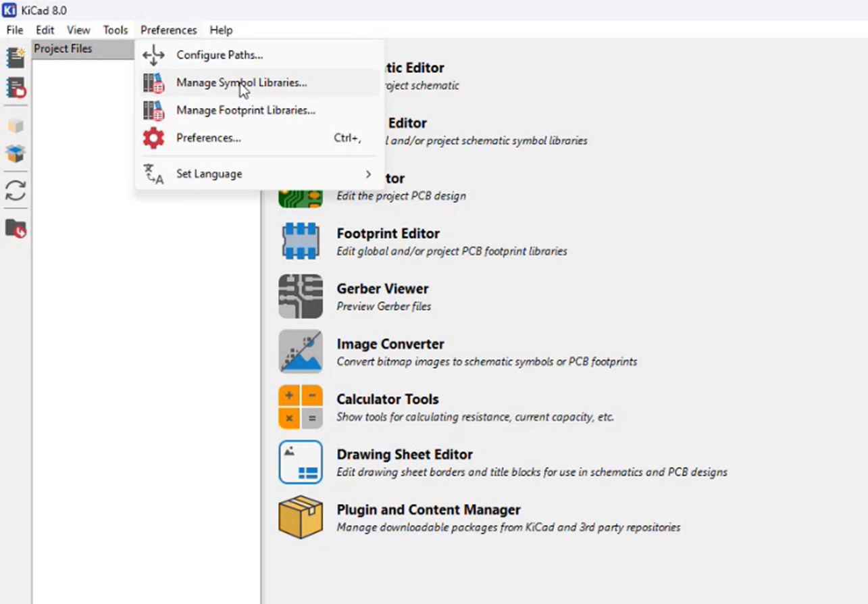Launch Image Converter via its icon
The height and width of the screenshot is (604, 868).
pos(301,352)
